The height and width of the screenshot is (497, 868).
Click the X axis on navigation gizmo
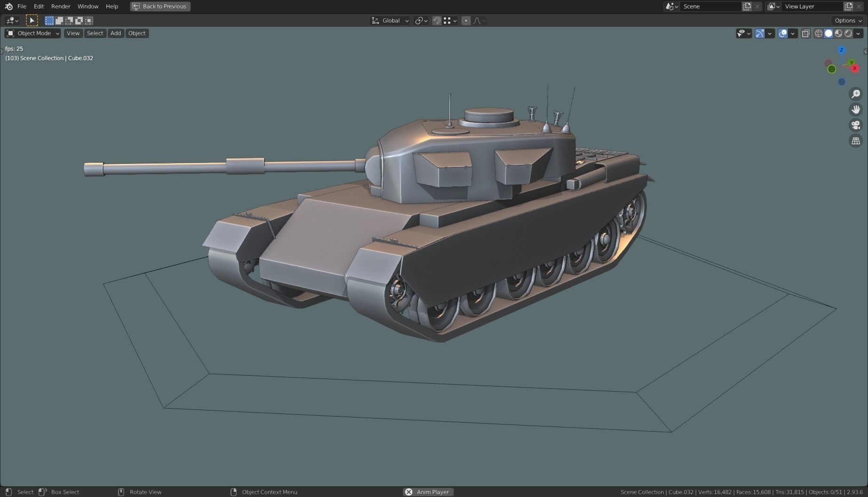point(855,69)
